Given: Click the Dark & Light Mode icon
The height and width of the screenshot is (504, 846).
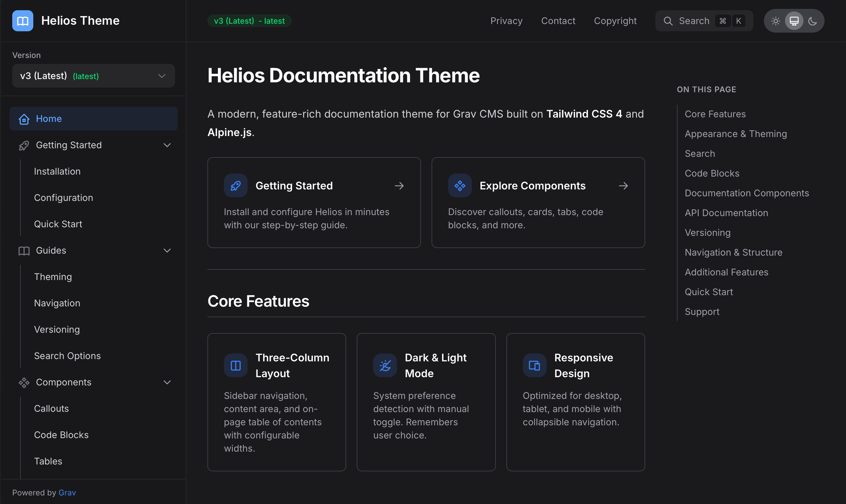Looking at the screenshot, I should [x=385, y=365].
